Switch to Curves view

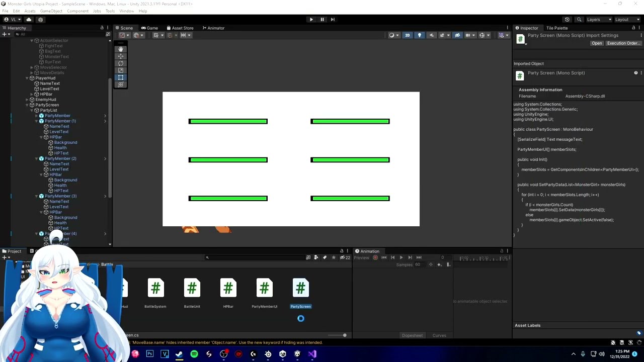pyautogui.click(x=439, y=335)
